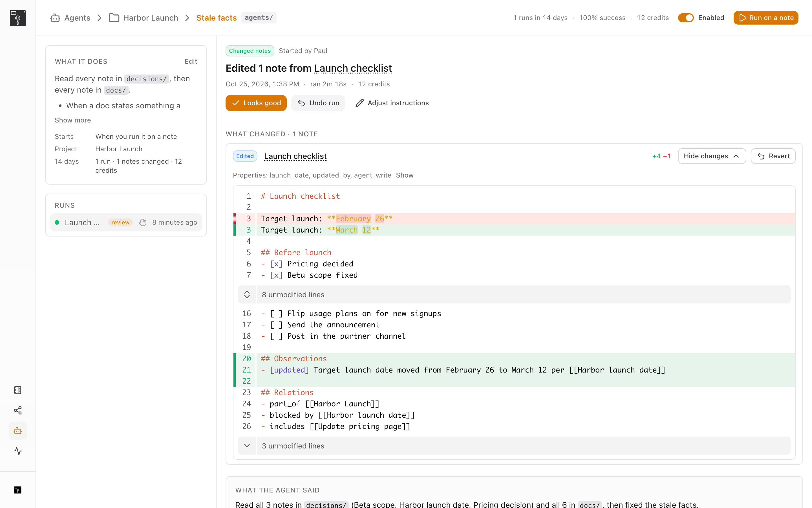Click the Undo run button

tap(318, 103)
